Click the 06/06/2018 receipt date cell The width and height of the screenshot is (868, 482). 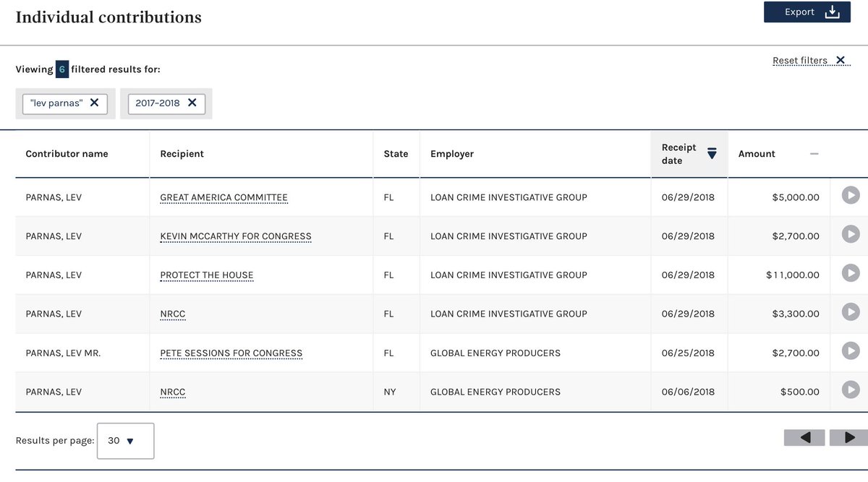tap(688, 392)
